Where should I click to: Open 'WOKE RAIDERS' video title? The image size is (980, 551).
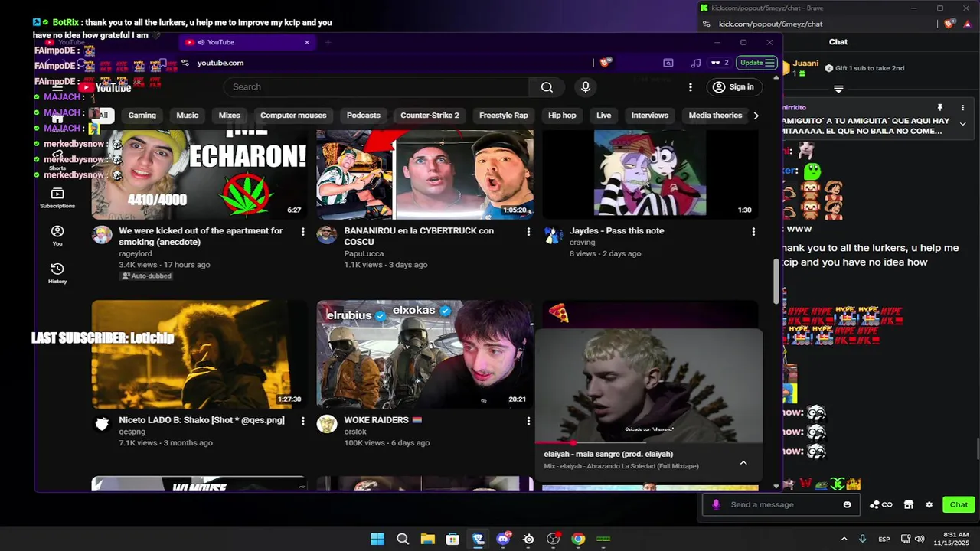click(382, 420)
